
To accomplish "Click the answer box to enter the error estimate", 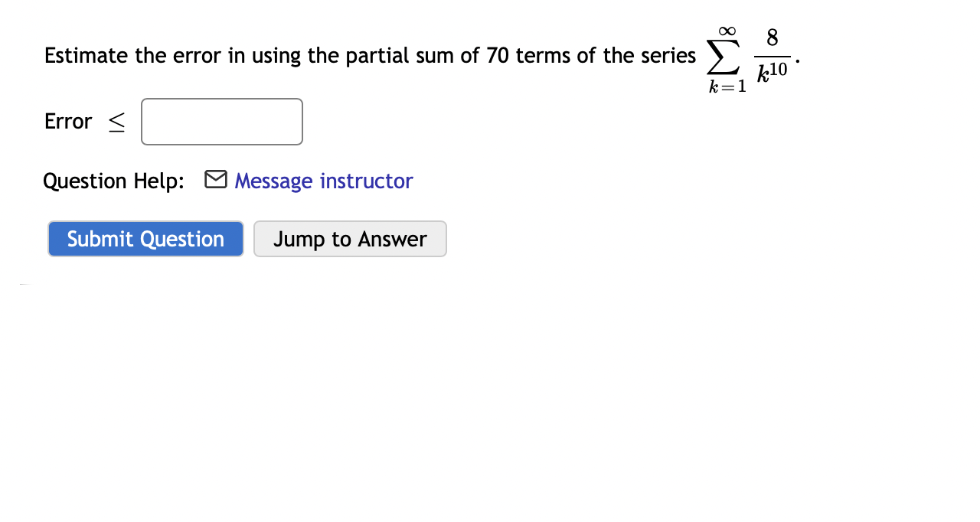I will [221, 121].
